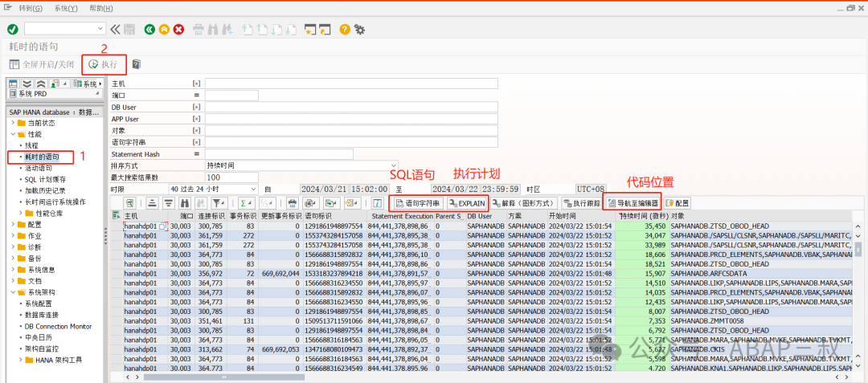Image resolution: width=868 pixels, height=383 pixels.
Task: Open the 帮助(H) menu
Action: 101,8
